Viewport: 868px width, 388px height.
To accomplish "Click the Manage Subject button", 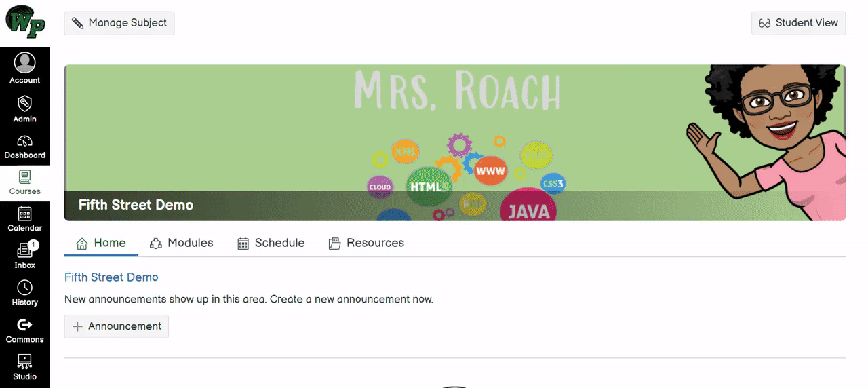I will tap(119, 23).
